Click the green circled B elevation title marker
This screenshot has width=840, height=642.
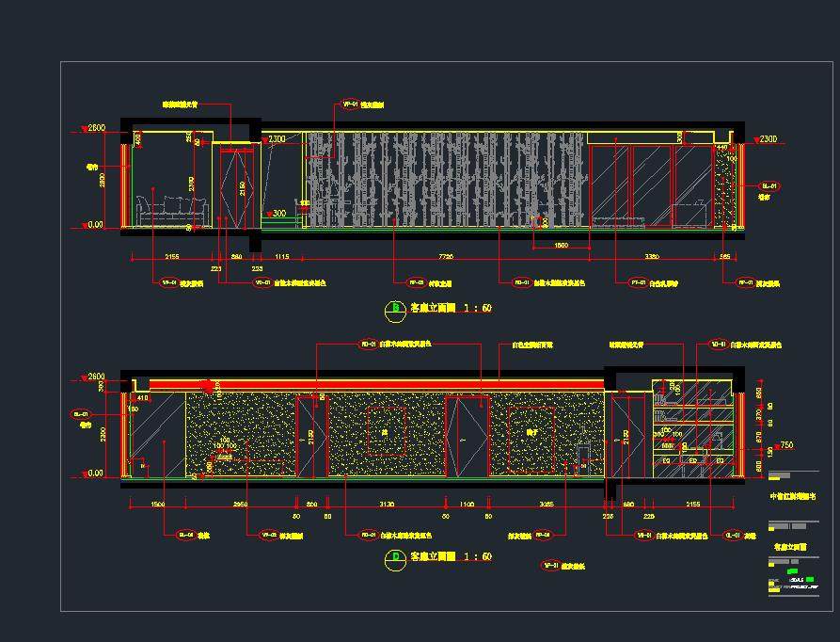point(395,308)
